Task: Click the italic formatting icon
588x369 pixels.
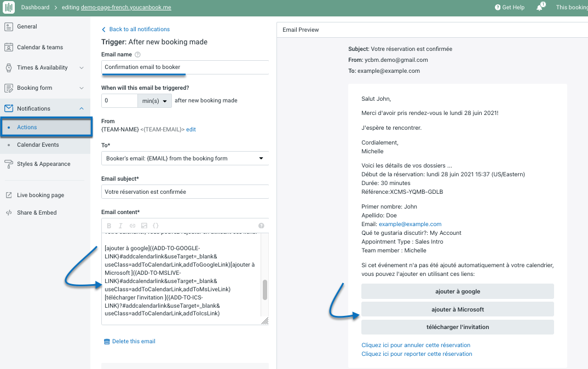Action: coord(121,226)
